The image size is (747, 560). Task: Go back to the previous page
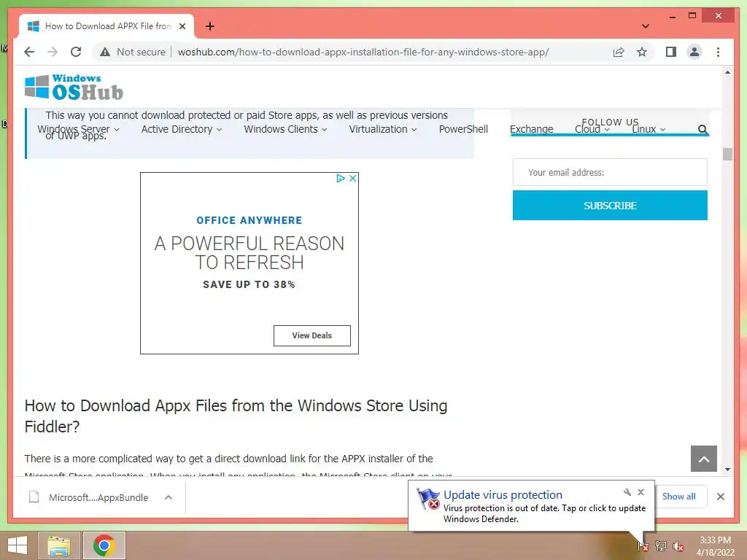coord(29,52)
